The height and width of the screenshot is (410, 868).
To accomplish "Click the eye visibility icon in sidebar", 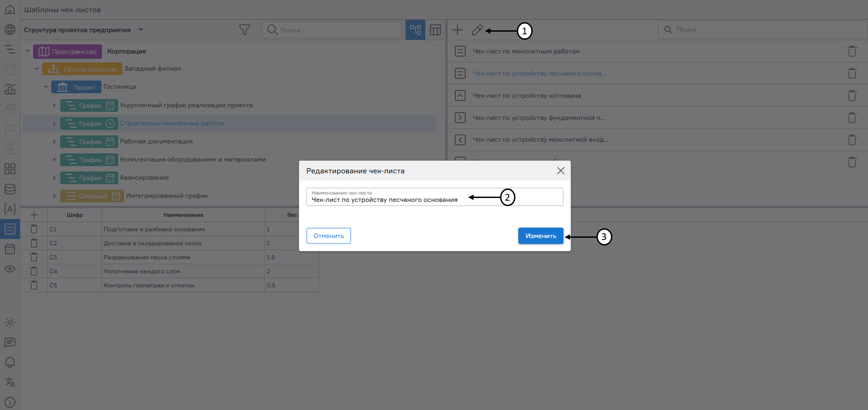I will (x=10, y=269).
